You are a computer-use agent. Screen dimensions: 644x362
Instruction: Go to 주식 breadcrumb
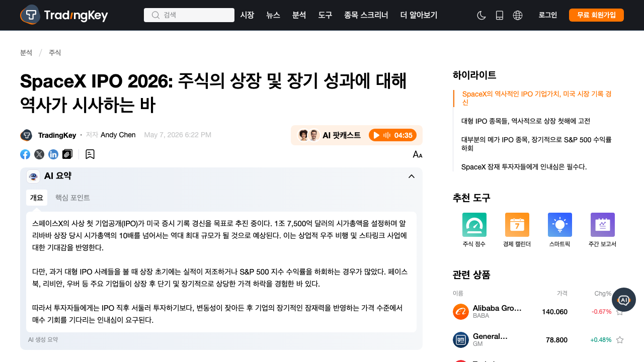coord(55,53)
